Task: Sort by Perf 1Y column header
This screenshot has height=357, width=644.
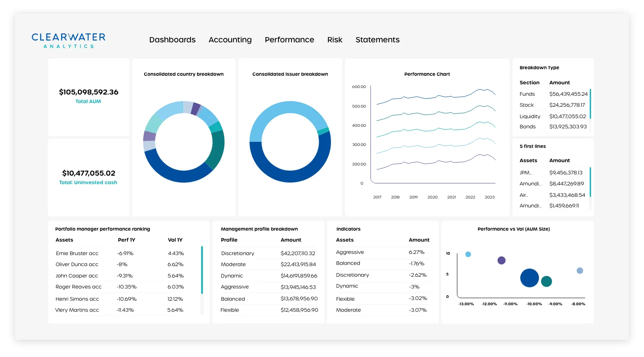Action: [x=126, y=240]
